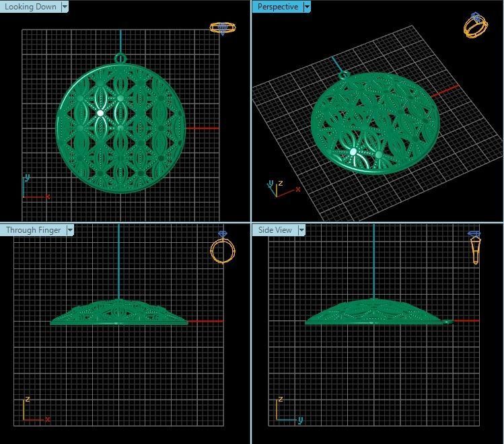
Task: Select the Perspective viewport label
Action: pos(278,7)
